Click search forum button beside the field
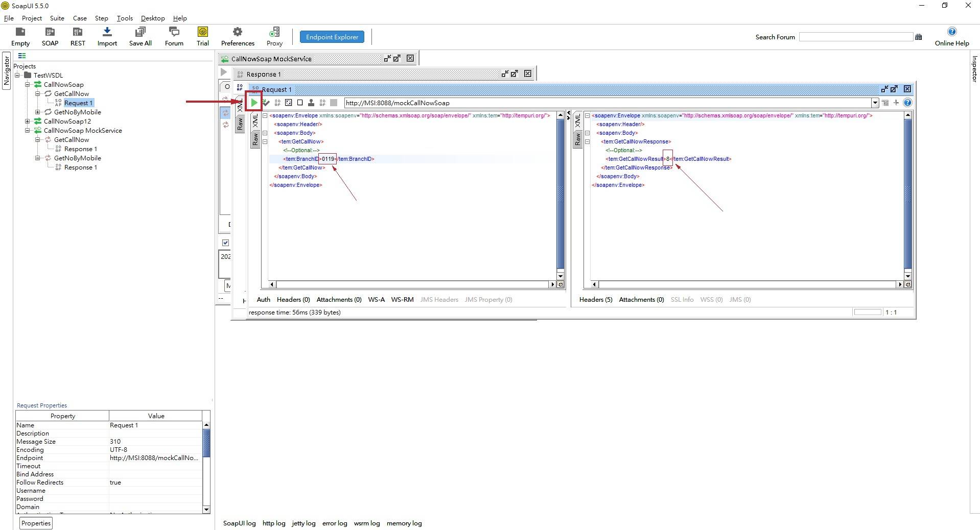This screenshot has width=980, height=530. pyautogui.click(x=918, y=37)
